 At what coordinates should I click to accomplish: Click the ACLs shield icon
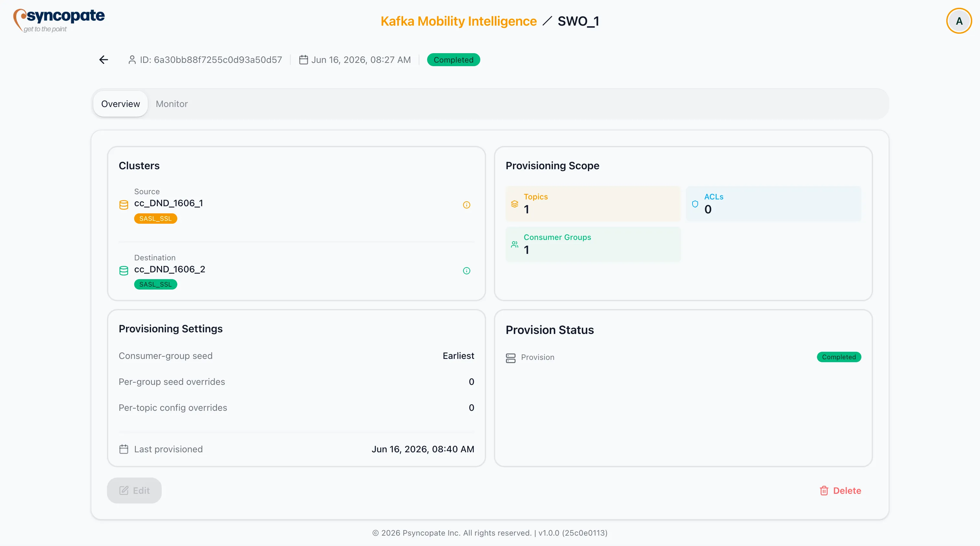[x=695, y=204]
